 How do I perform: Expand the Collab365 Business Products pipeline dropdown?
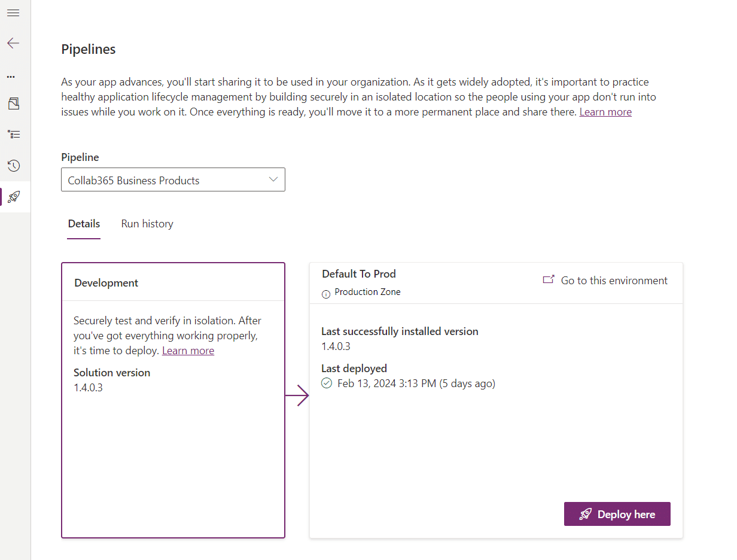pyautogui.click(x=173, y=180)
